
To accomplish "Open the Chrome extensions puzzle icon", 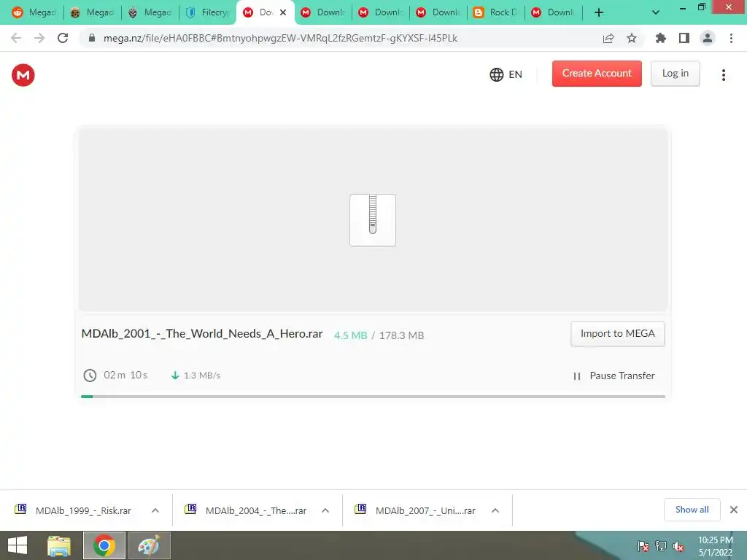I will pos(661,38).
